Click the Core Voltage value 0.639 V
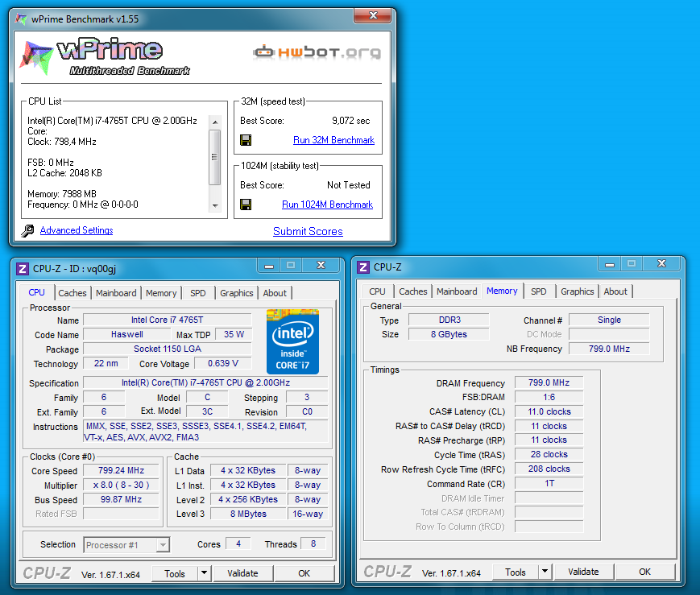Viewport: 700px width, 595px height. pos(223,363)
